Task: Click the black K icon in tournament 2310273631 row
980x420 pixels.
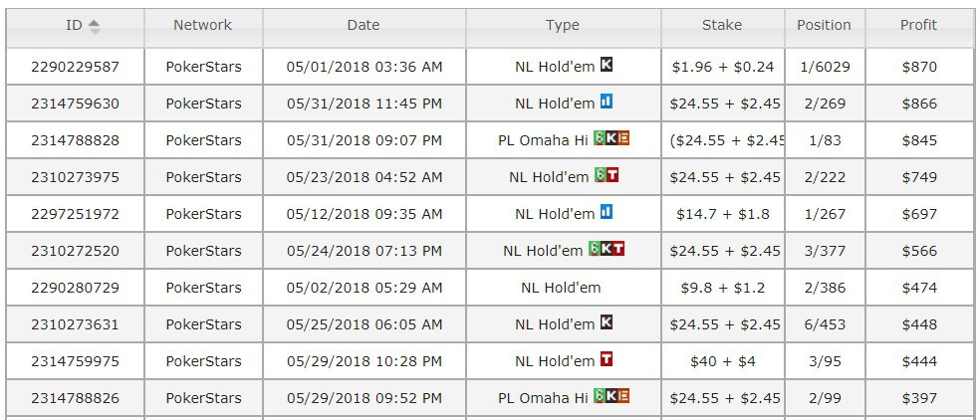Action: (x=606, y=323)
